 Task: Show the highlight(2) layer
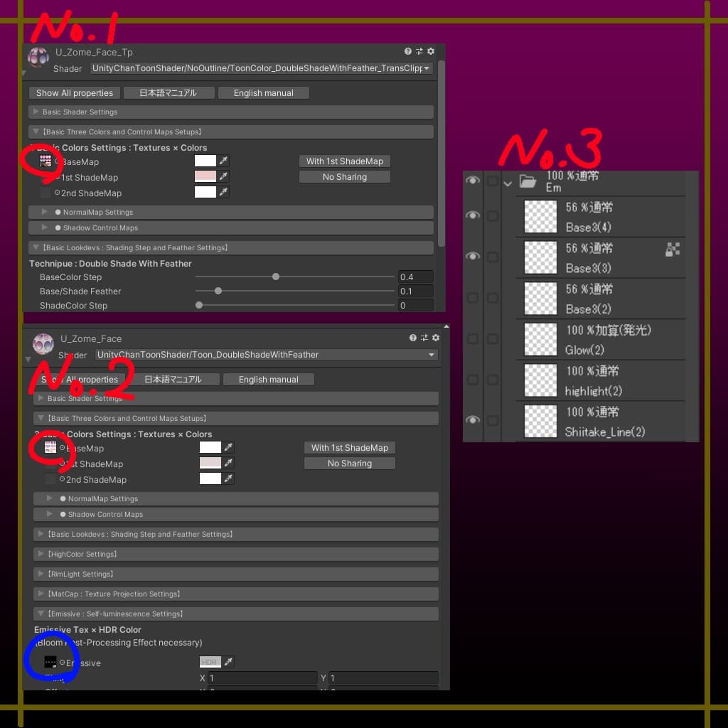click(473, 380)
